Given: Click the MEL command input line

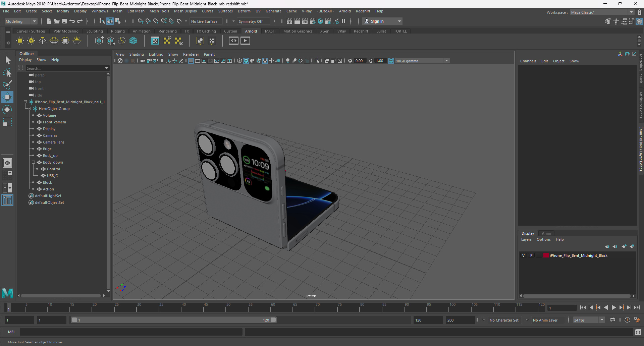Looking at the screenshot, I should click(x=131, y=332).
